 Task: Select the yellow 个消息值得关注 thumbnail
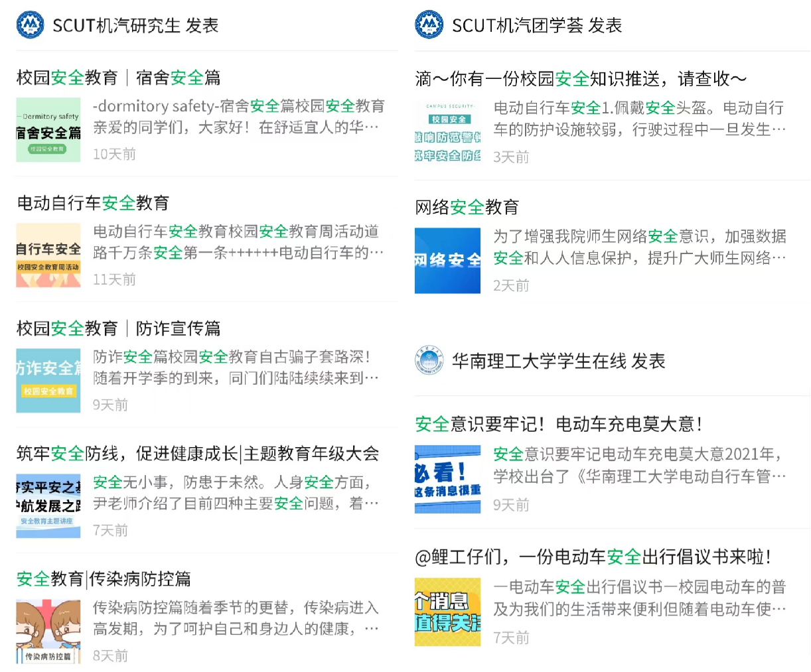click(x=448, y=612)
